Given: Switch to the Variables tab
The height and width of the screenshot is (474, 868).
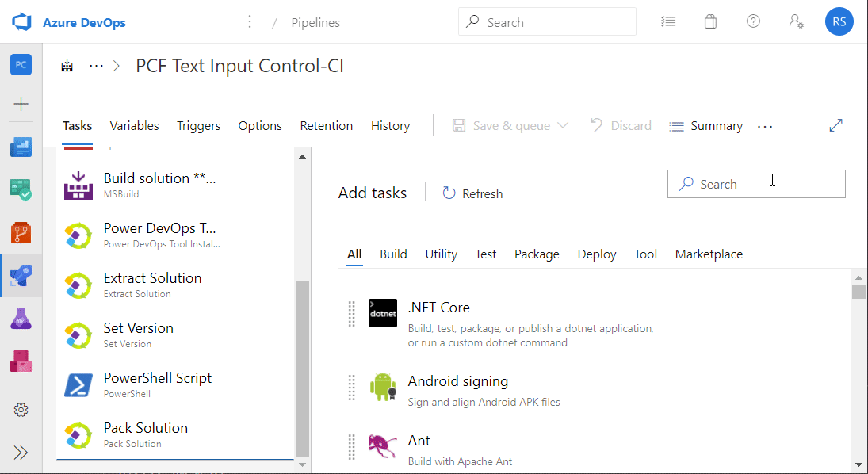Looking at the screenshot, I should [x=134, y=126].
